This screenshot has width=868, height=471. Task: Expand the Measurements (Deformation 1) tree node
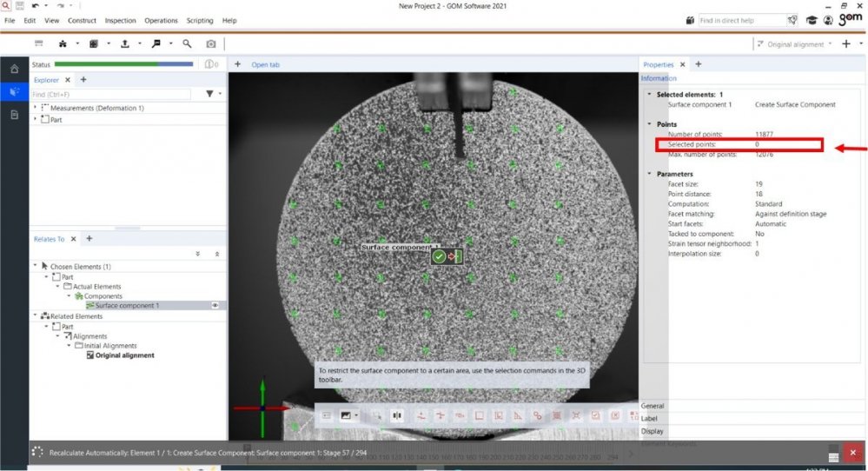pyautogui.click(x=36, y=108)
